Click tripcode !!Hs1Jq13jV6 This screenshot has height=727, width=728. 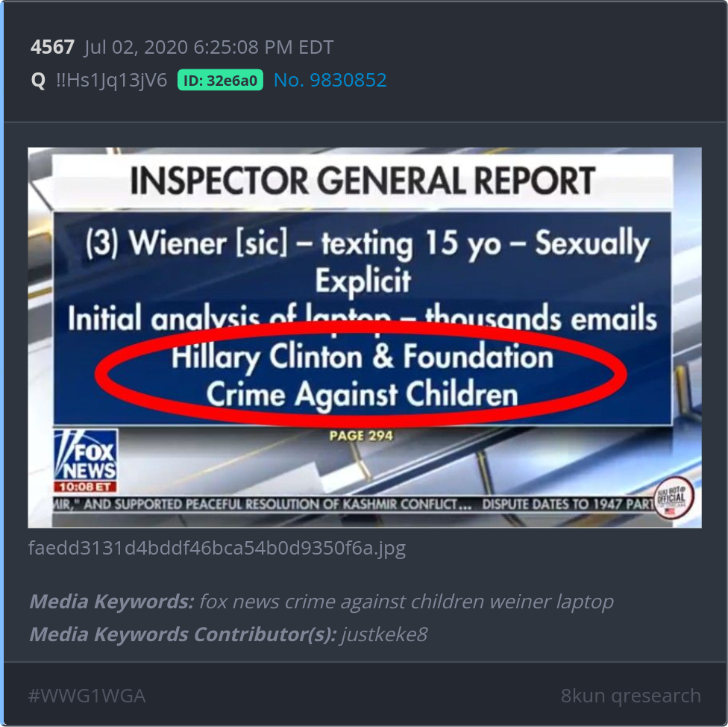coord(111,81)
